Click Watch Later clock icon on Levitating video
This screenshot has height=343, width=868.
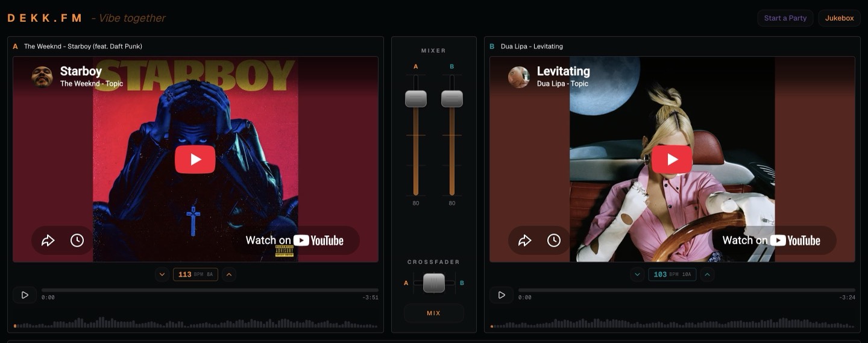coord(554,241)
